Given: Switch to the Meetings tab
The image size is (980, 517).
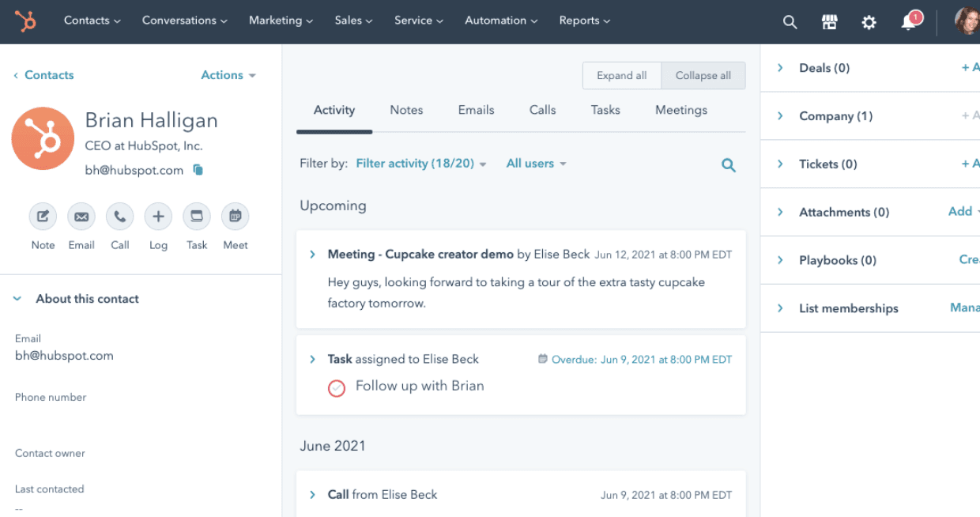Looking at the screenshot, I should [x=681, y=111].
